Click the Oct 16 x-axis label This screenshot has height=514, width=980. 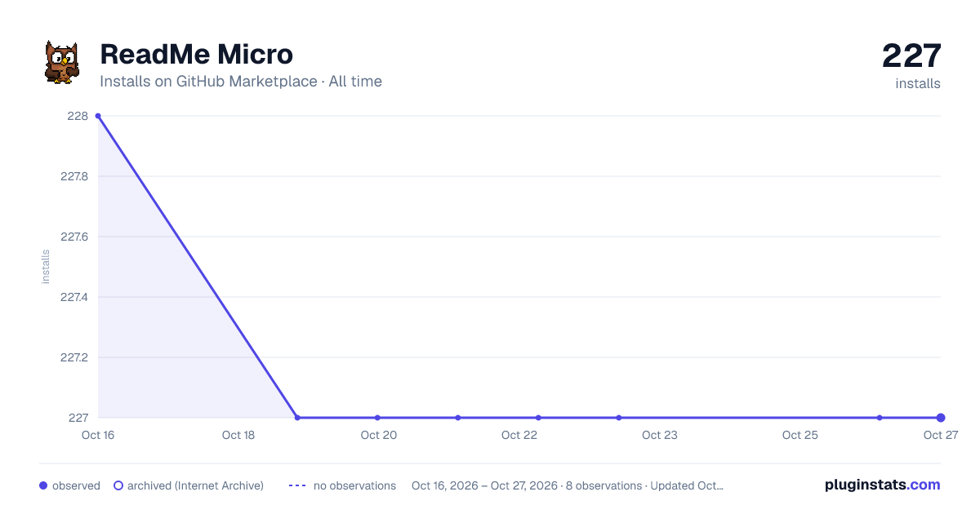pyautogui.click(x=98, y=435)
